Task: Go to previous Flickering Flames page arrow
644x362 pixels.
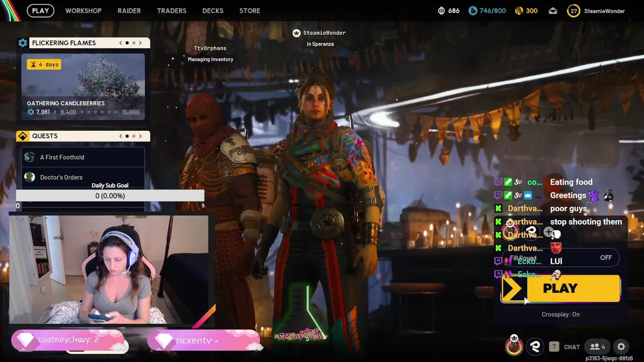Action: (121, 43)
